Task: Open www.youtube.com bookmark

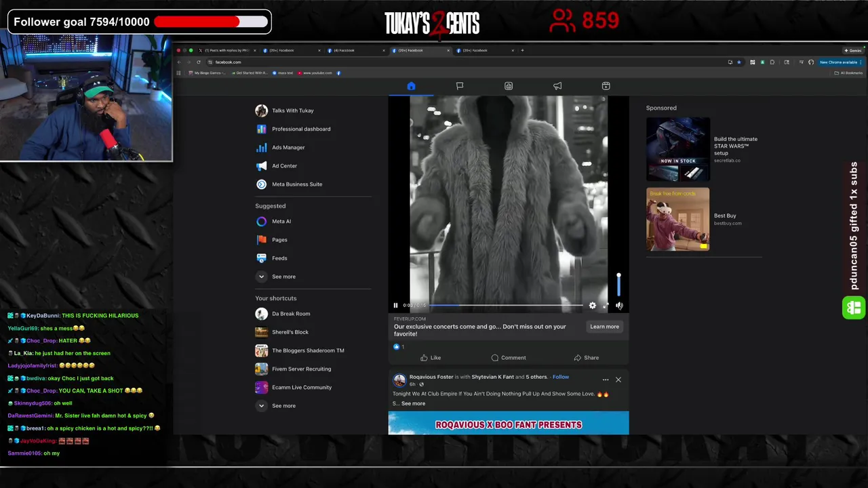Action: click(315, 73)
